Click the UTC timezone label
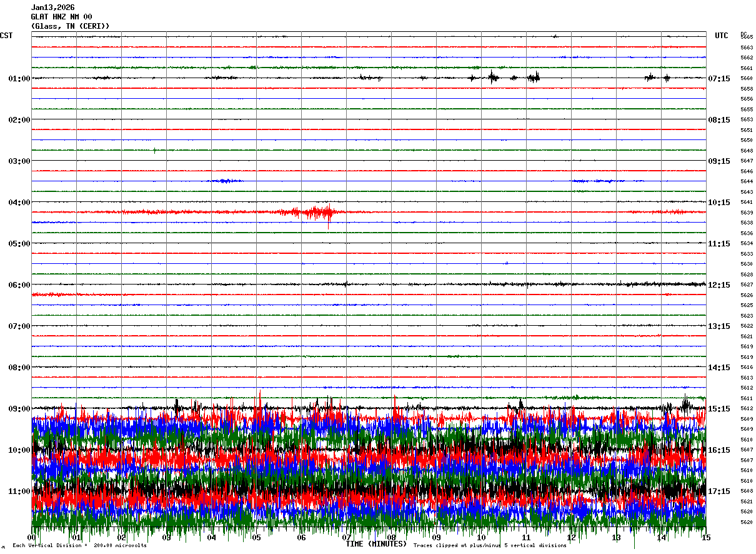 [722, 36]
